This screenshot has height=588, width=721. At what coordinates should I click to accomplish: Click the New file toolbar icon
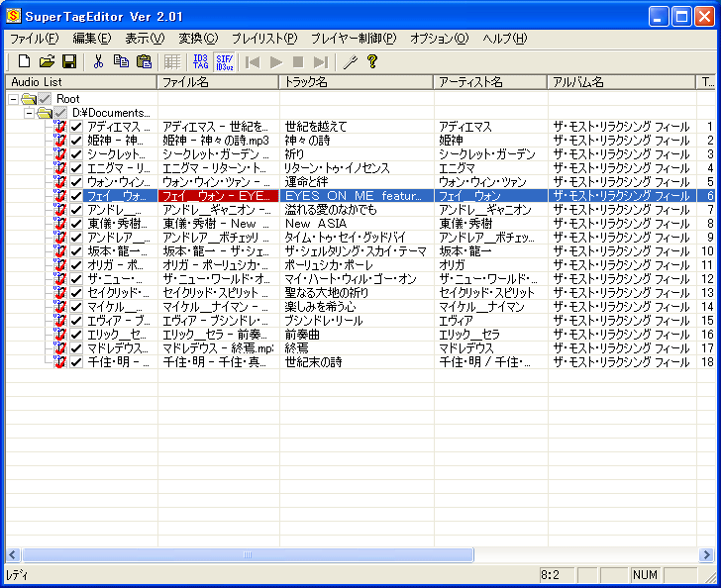tap(24, 61)
